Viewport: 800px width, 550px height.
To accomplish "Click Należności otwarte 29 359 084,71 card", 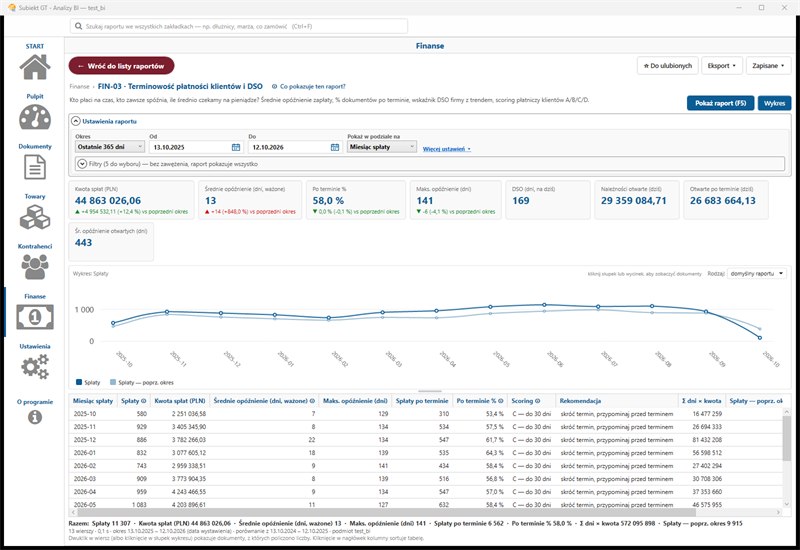I will pyautogui.click(x=637, y=200).
